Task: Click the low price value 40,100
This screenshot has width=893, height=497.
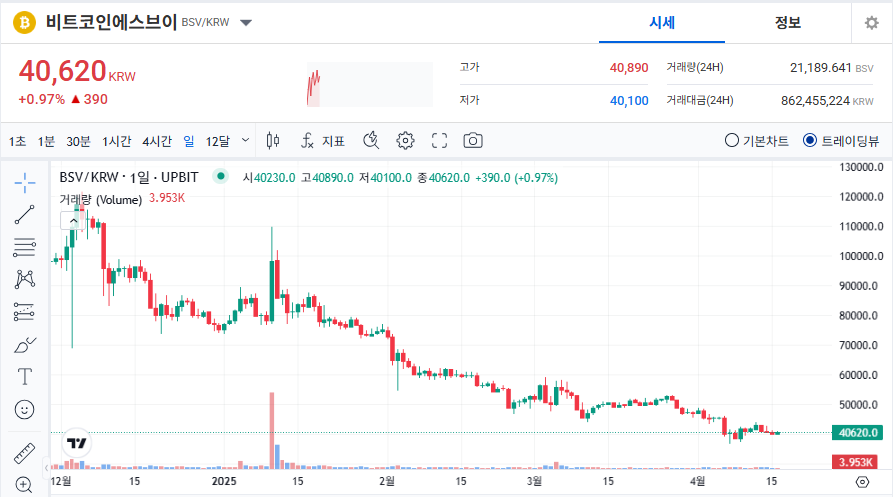Action: click(x=629, y=101)
